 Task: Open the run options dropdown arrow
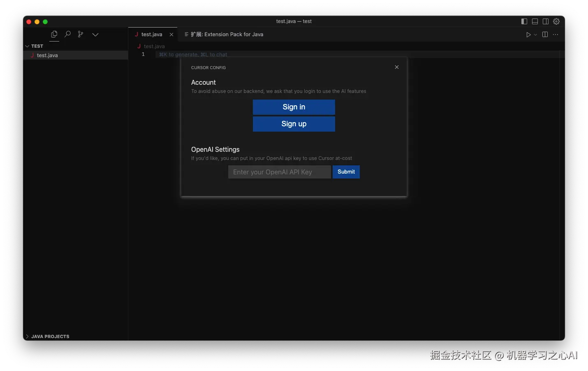tap(535, 35)
